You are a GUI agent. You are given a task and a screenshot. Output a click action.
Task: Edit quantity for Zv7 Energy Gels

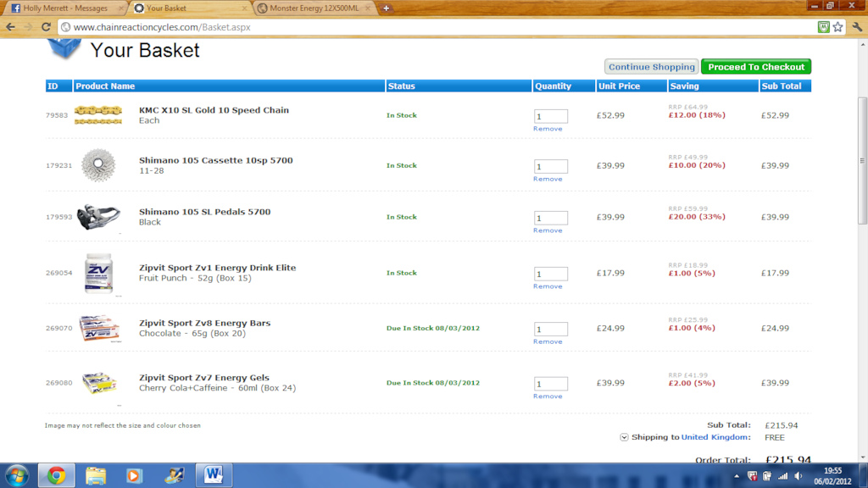click(x=551, y=384)
